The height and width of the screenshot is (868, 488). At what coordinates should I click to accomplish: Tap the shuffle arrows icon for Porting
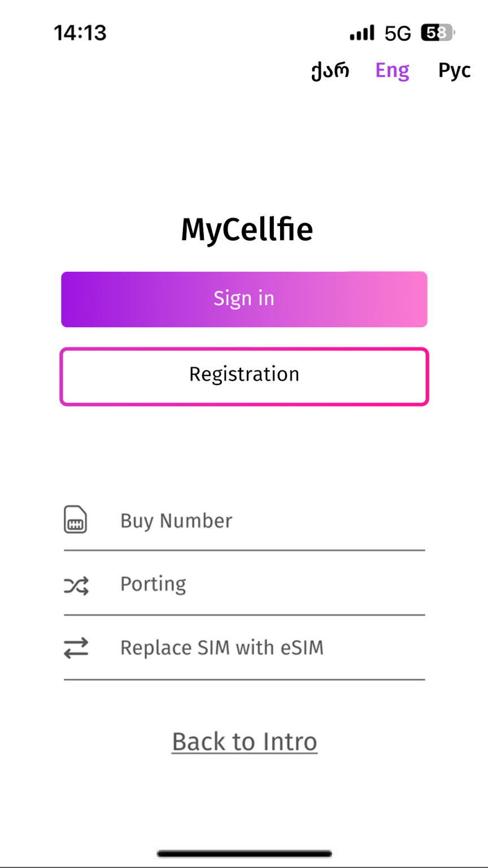[76, 586]
